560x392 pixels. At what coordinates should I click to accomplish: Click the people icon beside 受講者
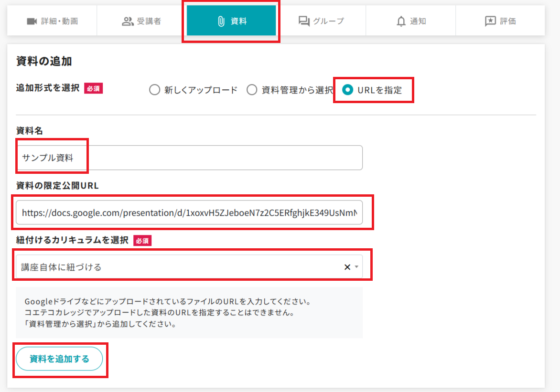pyautogui.click(x=128, y=21)
